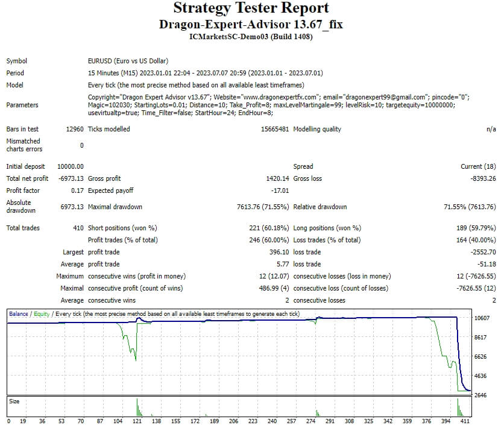Click the 6626 axis label on chart
The image size is (504, 428).
(x=480, y=357)
